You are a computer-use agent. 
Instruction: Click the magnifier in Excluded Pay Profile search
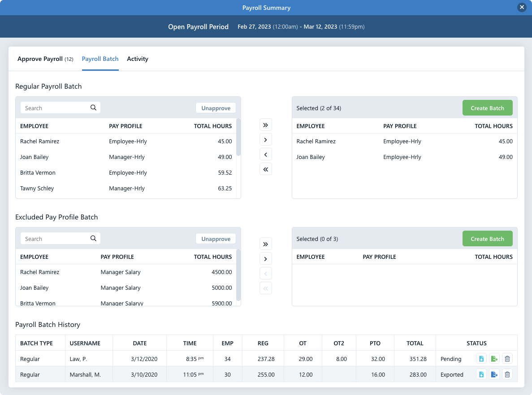pyautogui.click(x=93, y=238)
